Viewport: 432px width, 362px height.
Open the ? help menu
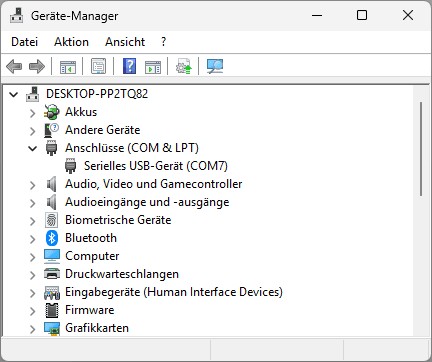(x=163, y=42)
